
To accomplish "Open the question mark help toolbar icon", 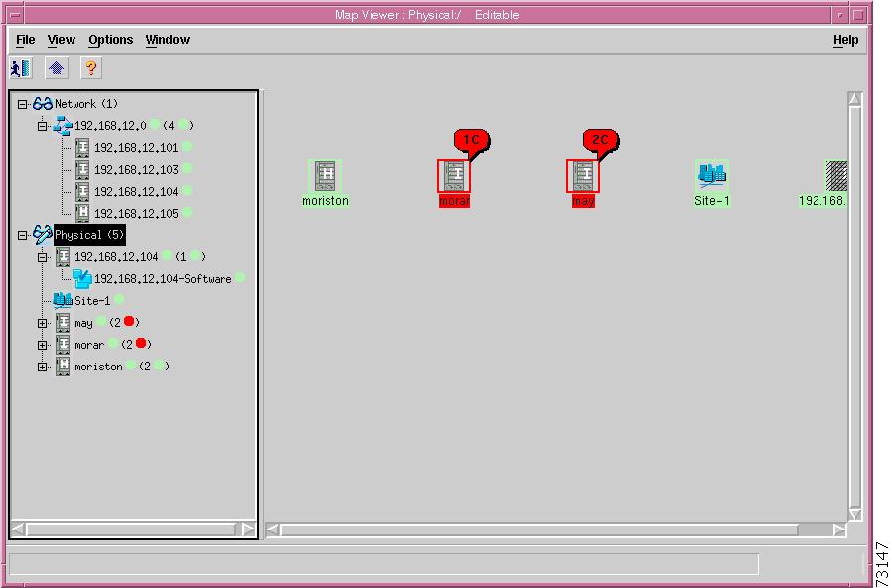I will pyautogui.click(x=91, y=69).
